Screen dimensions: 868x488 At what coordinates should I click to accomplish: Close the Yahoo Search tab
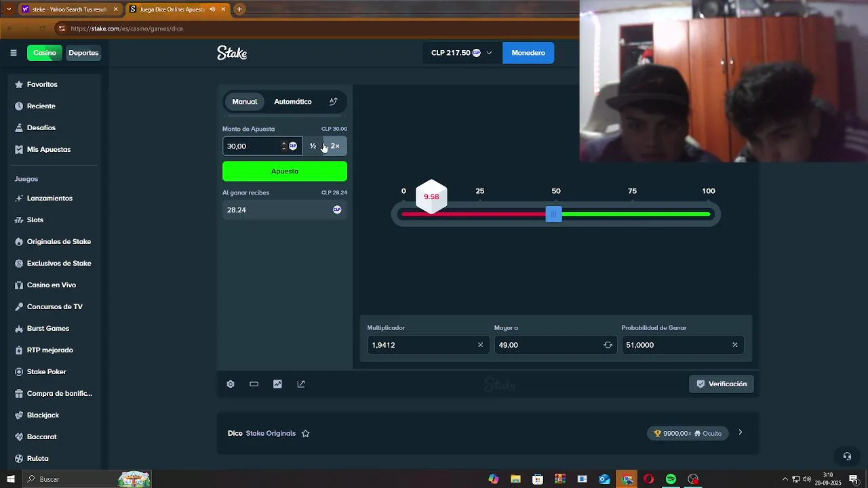(x=115, y=9)
